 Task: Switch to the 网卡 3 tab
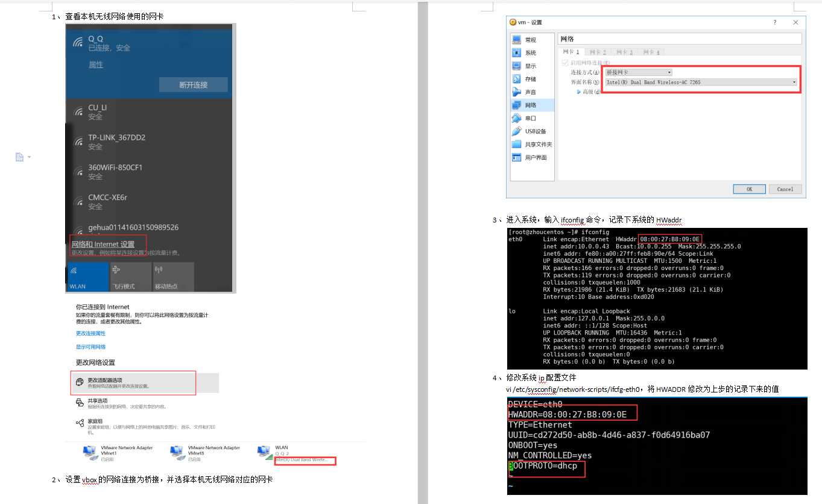point(624,52)
